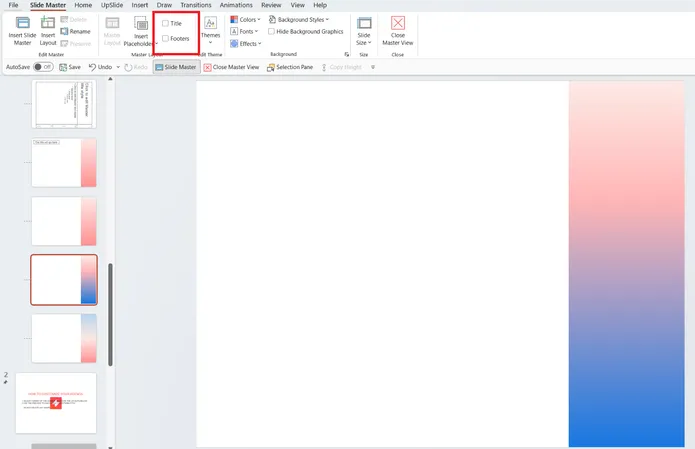
Task: Click Undo button
Action: click(100, 67)
